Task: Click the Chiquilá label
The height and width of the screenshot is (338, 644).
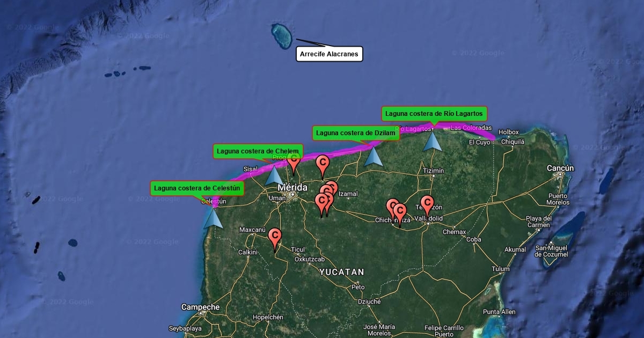Action: [513, 142]
